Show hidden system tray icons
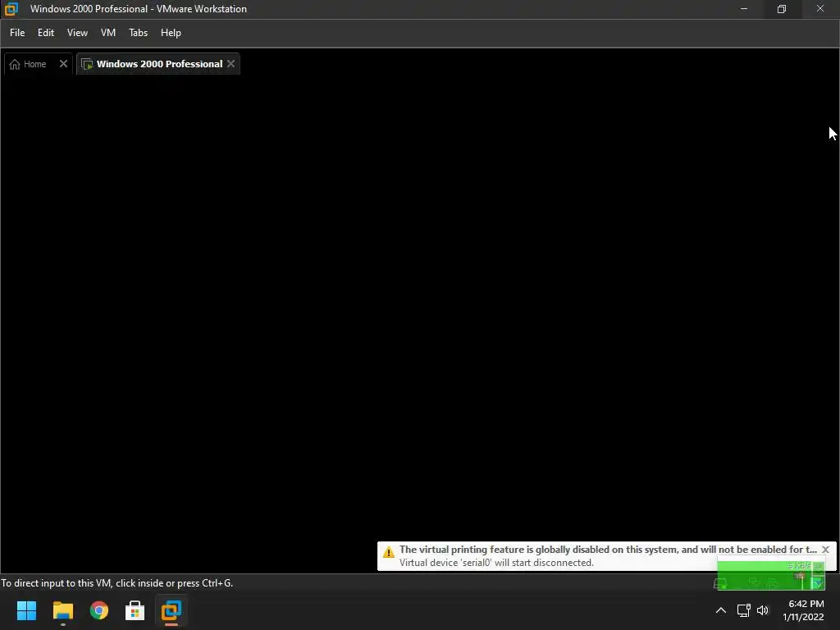840x630 pixels. [x=721, y=610]
